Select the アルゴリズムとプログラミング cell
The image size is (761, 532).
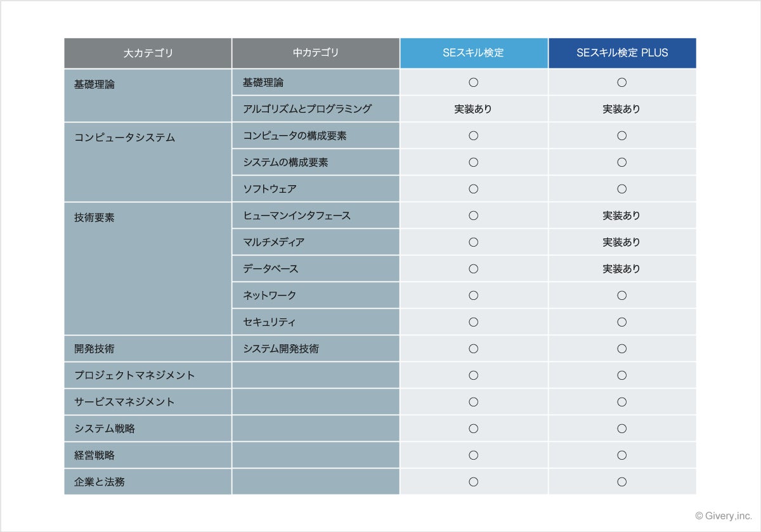click(316, 109)
